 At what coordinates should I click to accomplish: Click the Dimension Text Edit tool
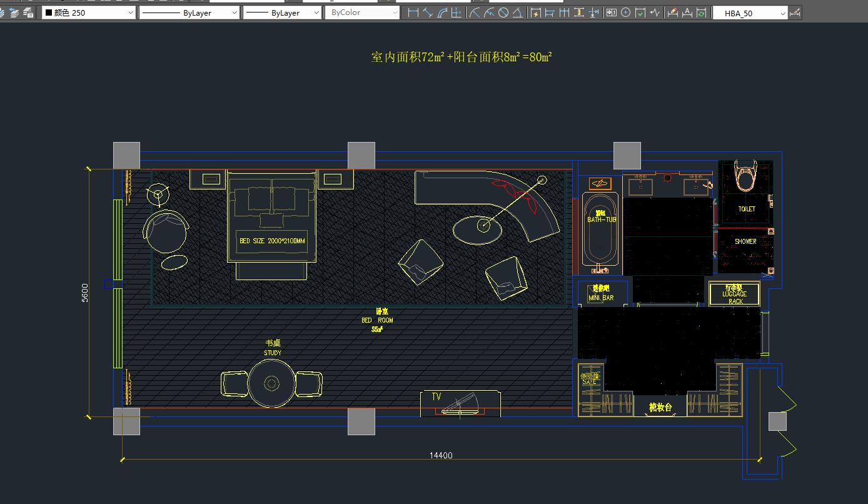[x=687, y=13]
